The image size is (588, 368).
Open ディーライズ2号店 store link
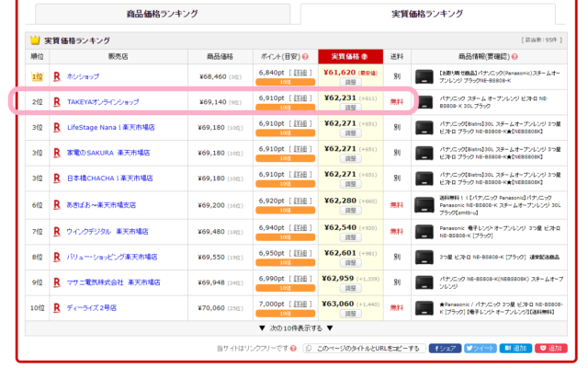click(x=92, y=308)
